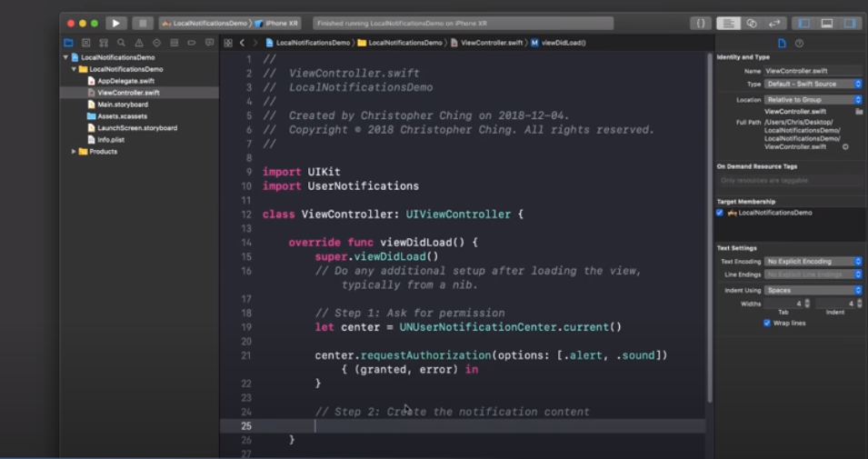This screenshot has height=459, width=868.
Task: Open Info.plist file
Action: coord(111,140)
